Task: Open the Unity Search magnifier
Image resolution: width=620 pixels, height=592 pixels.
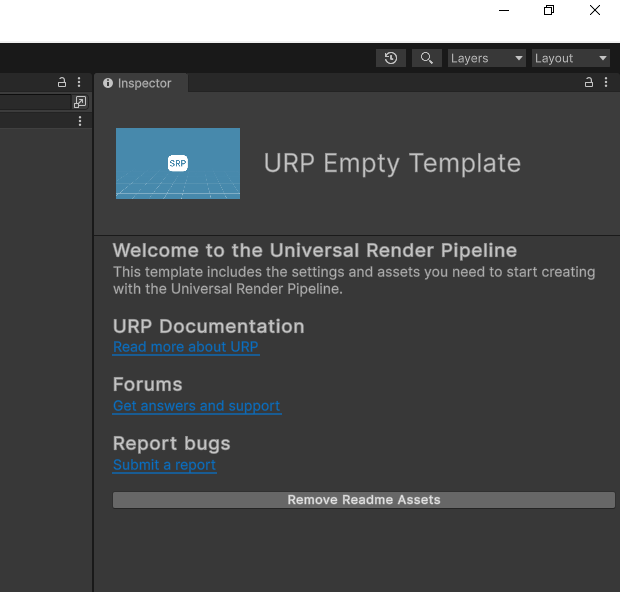Action: (x=427, y=58)
